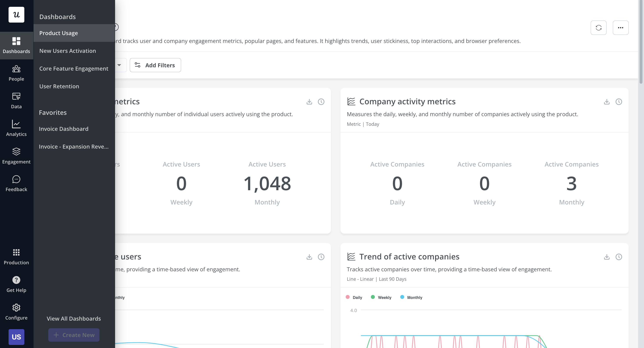Select New Users Activation dashboard

pyautogui.click(x=68, y=51)
